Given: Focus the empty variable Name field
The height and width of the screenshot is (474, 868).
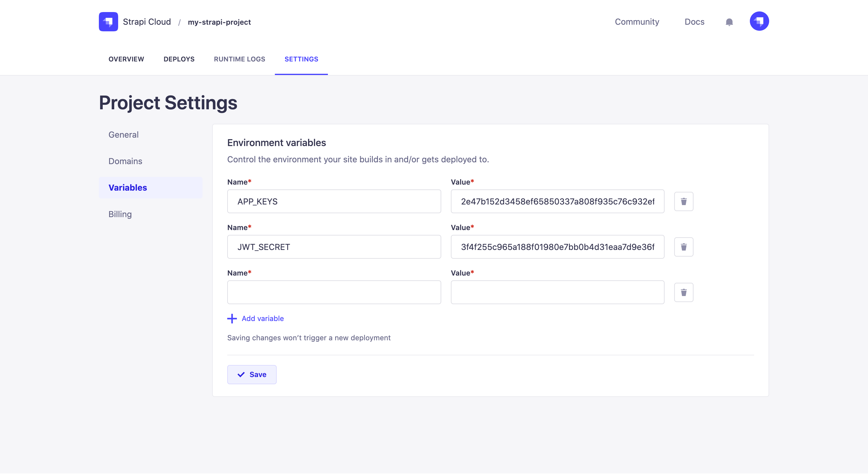Looking at the screenshot, I should (334, 292).
